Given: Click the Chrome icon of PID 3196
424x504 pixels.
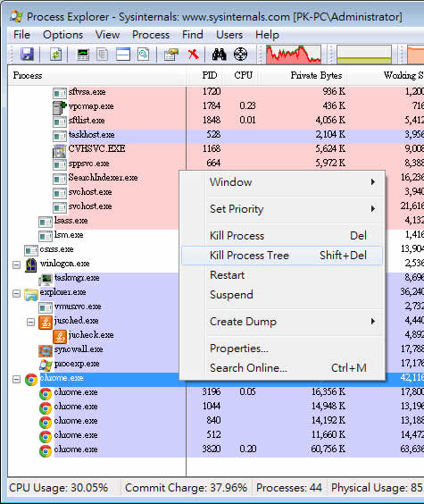Looking at the screenshot, I should click(x=46, y=393).
